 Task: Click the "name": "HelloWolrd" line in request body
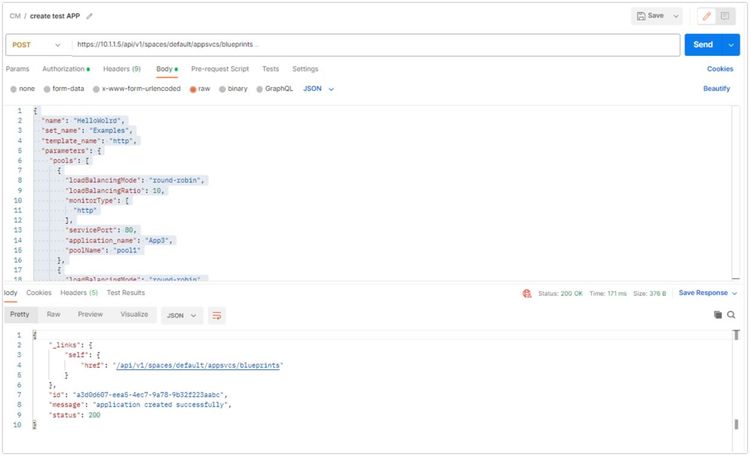83,121
